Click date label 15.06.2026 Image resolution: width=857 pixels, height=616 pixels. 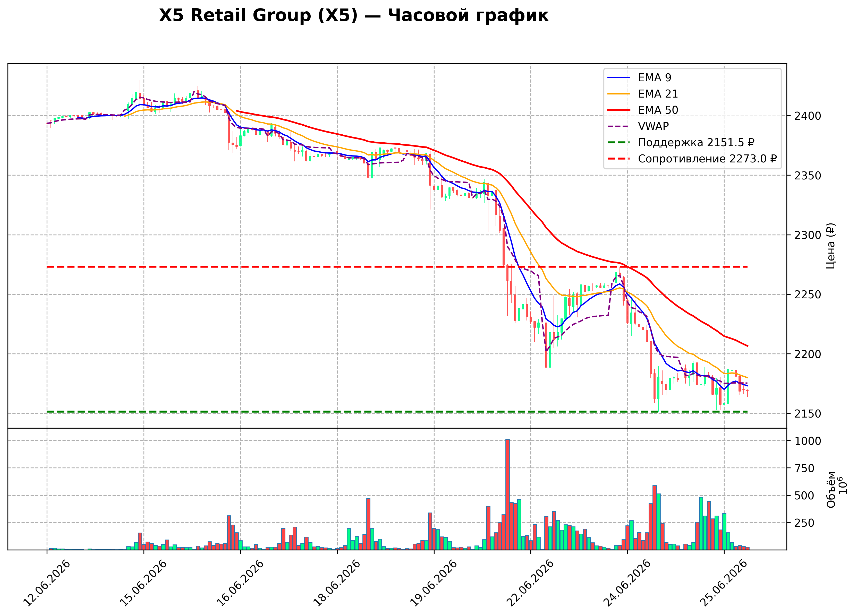click(143, 583)
